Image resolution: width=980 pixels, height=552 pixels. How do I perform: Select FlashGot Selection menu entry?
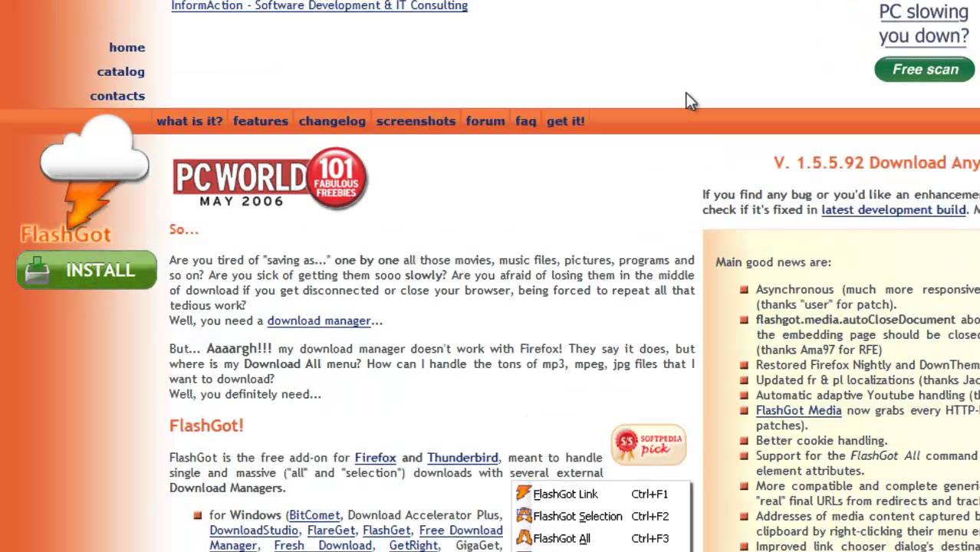coord(602,516)
